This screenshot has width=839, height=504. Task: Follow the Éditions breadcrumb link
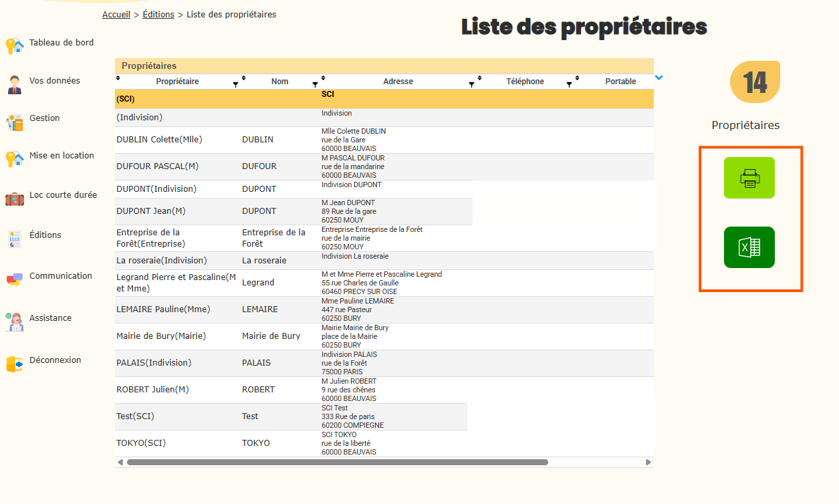pos(158,15)
